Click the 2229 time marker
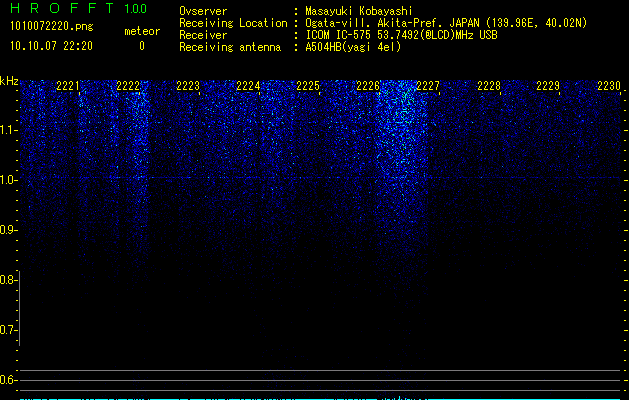 (548, 86)
